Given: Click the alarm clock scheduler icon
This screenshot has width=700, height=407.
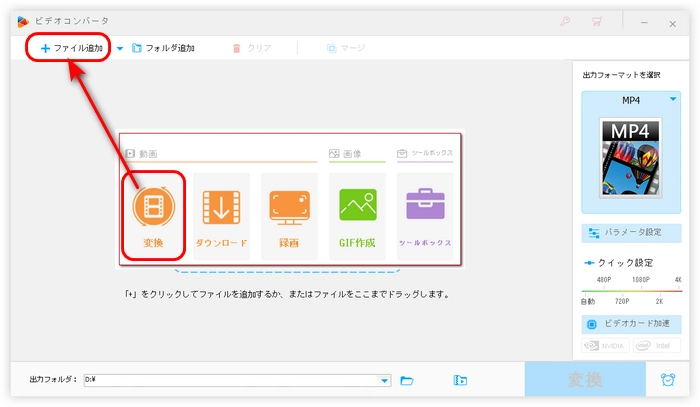Looking at the screenshot, I should [667, 380].
